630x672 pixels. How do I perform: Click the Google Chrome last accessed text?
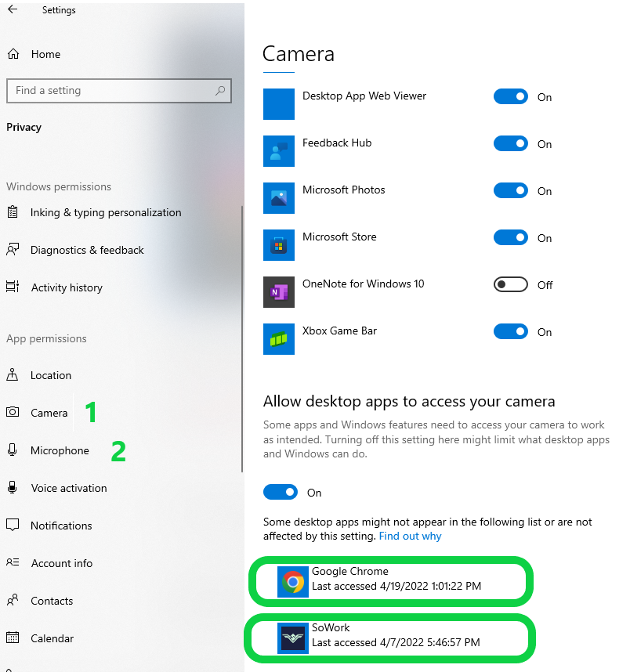pyautogui.click(x=396, y=586)
